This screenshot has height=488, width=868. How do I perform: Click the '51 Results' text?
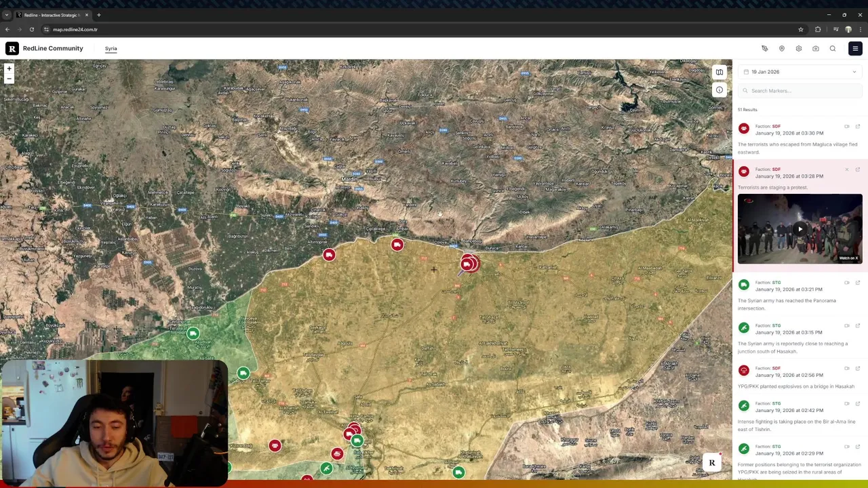pyautogui.click(x=747, y=110)
